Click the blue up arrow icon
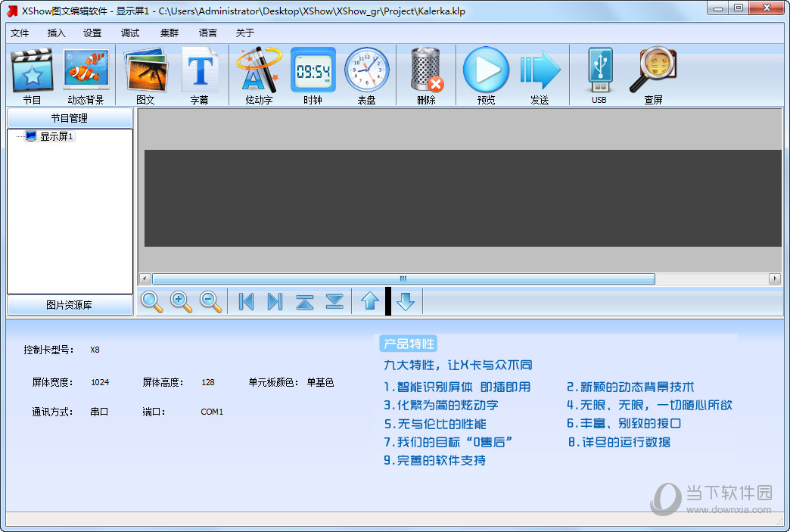This screenshot has width=790, height=532. click(370, 301)
